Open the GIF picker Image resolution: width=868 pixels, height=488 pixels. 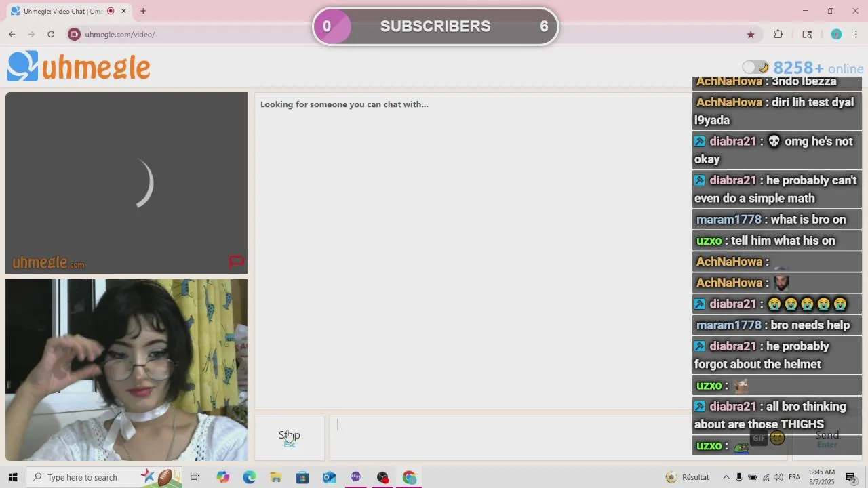[759, 438]
